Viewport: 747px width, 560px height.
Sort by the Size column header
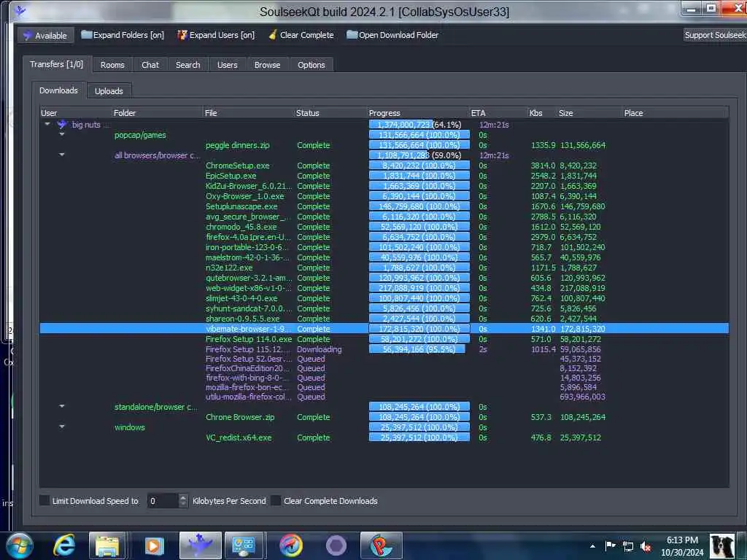coord(590,113)
